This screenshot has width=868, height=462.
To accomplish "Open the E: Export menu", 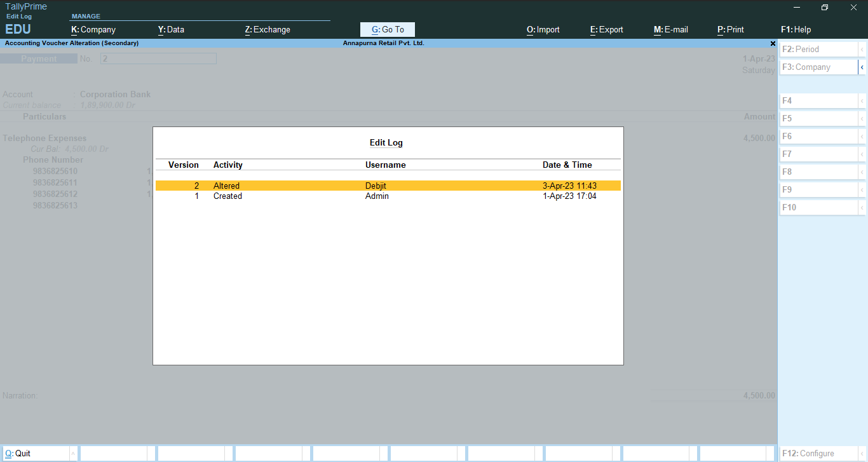I will [x=607, y=29].
